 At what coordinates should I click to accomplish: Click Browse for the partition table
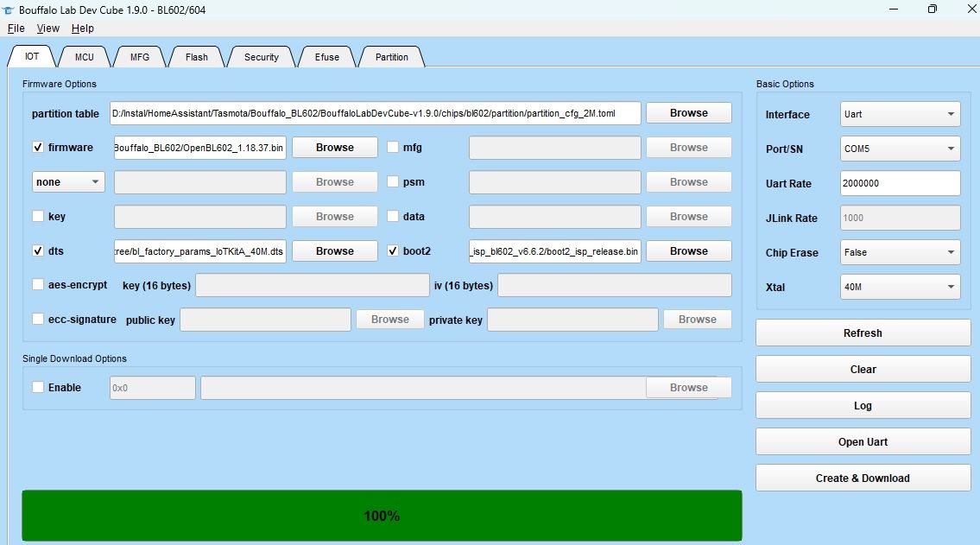689,113
